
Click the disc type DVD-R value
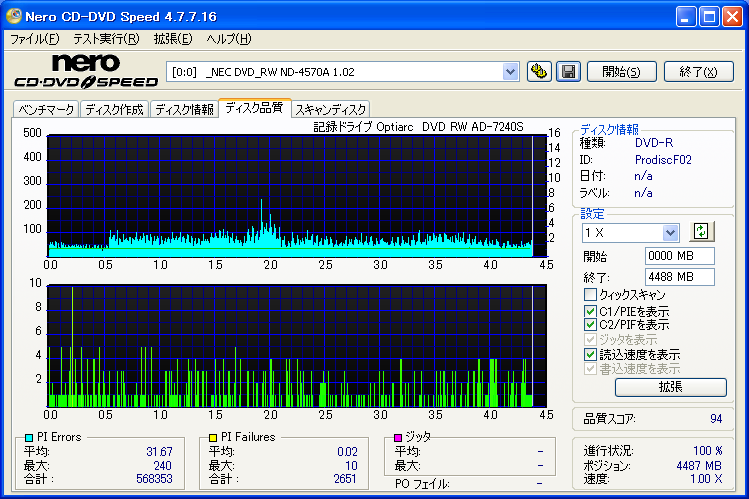click(653, 143)
